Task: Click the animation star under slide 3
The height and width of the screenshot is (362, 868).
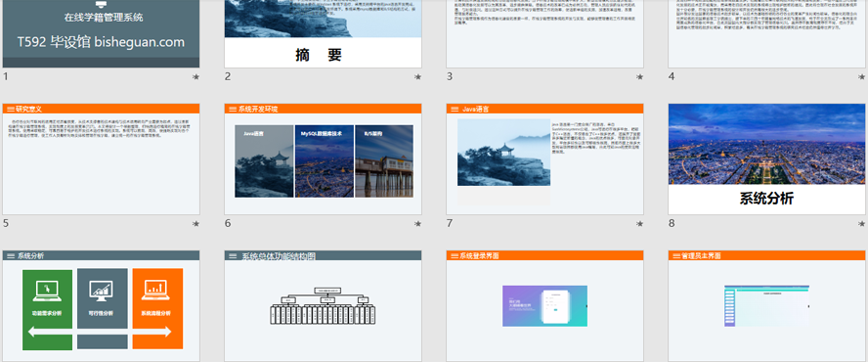Action: click(x=640, y=77)
